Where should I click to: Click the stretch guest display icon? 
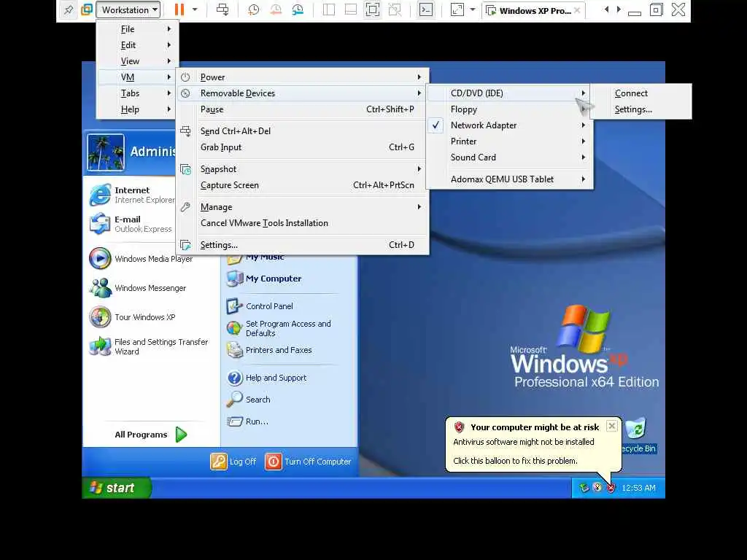(x=457, y=9)
